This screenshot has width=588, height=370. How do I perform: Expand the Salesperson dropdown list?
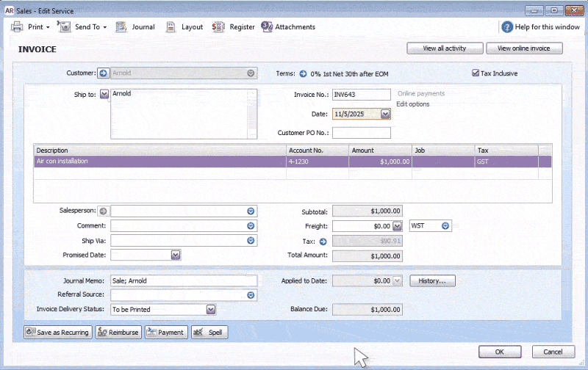[251, 211]
